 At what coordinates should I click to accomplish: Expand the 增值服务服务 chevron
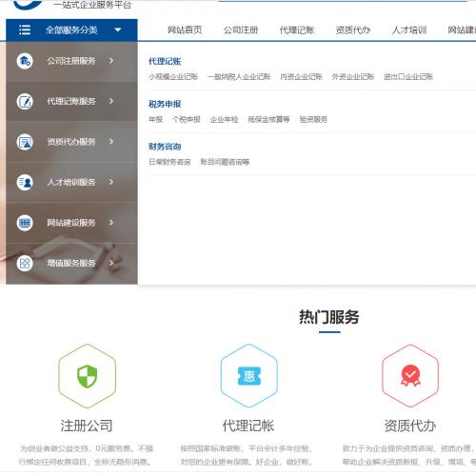111,263
